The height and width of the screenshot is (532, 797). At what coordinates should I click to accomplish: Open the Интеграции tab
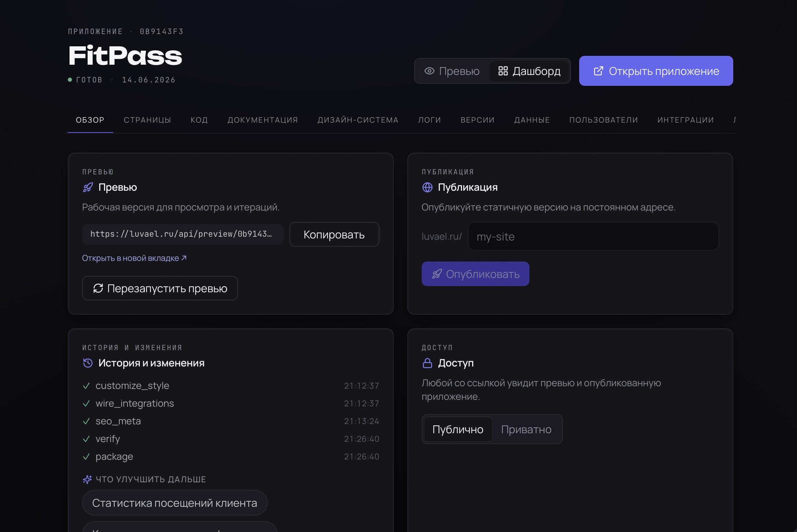pos(686,120)
